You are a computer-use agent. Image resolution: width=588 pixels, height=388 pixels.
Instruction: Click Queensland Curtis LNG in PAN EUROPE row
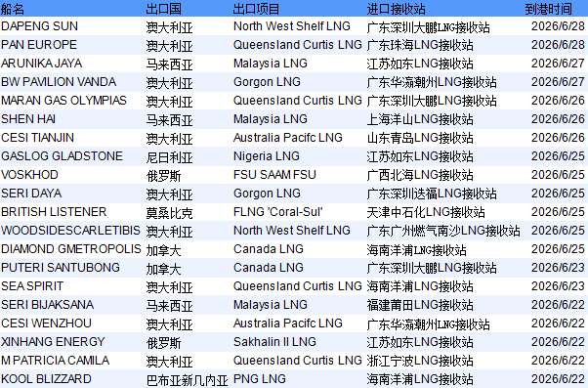[x=297, y=45]
